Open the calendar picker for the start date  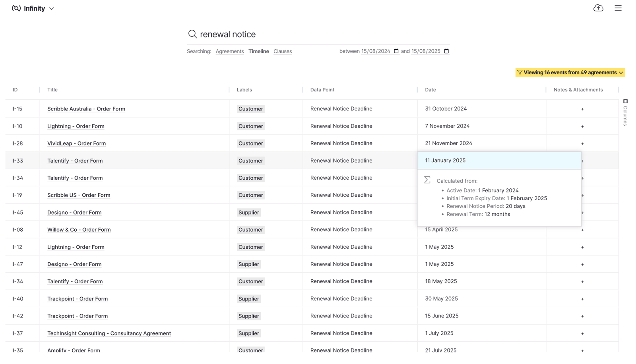pos(396,51)
